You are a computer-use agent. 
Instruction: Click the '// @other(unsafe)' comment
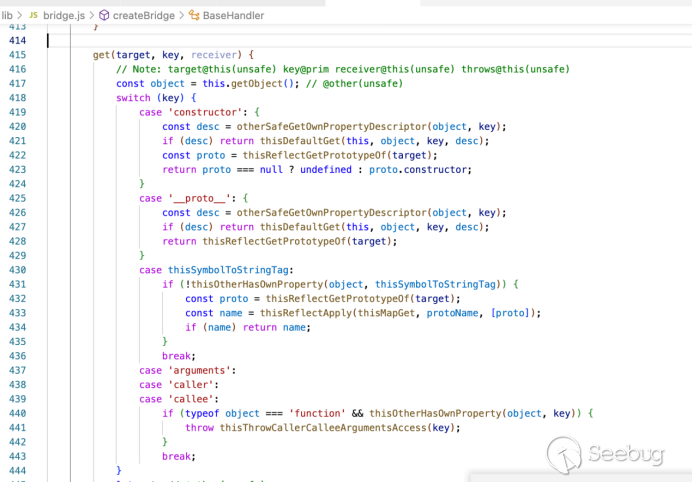(x=354, y=83)
